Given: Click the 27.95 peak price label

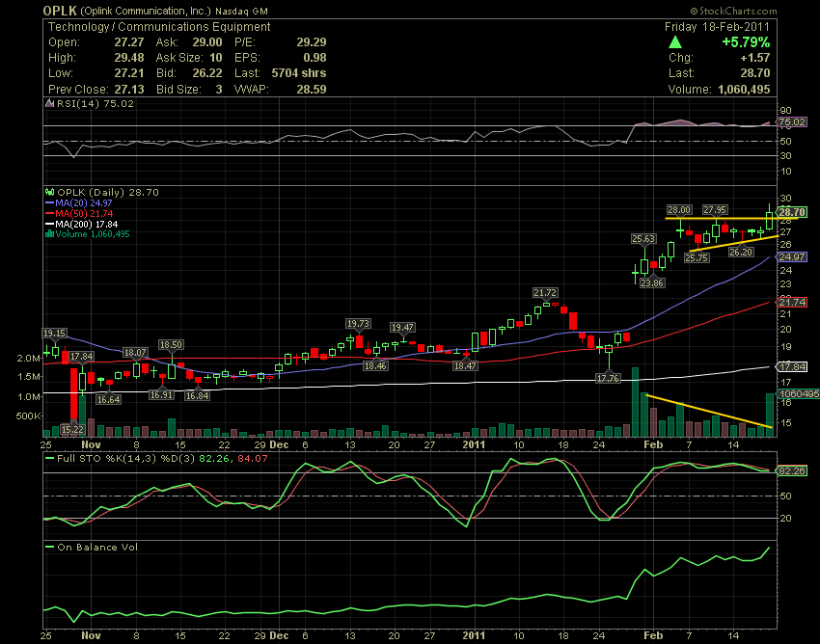Looking at the screenshot, I should 714,209.
